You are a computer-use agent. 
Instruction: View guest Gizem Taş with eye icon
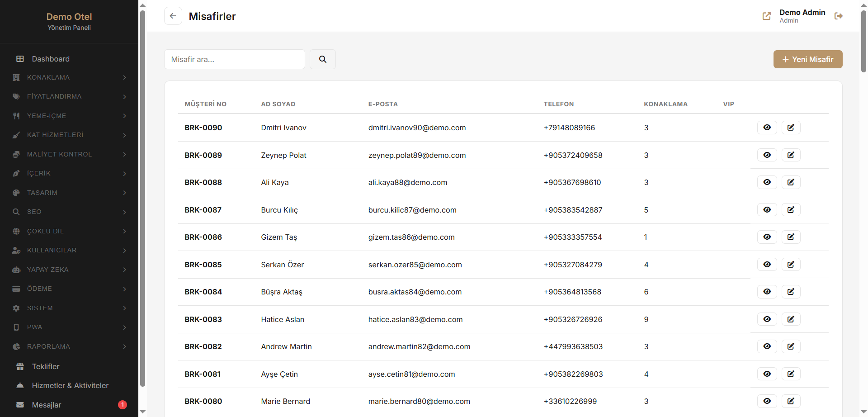[x=767, y=237]
